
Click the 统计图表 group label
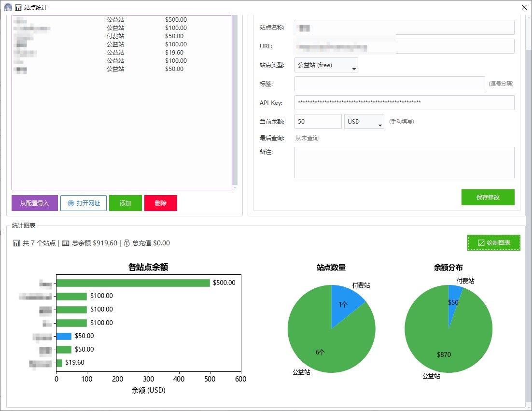(x=23, y=226)
